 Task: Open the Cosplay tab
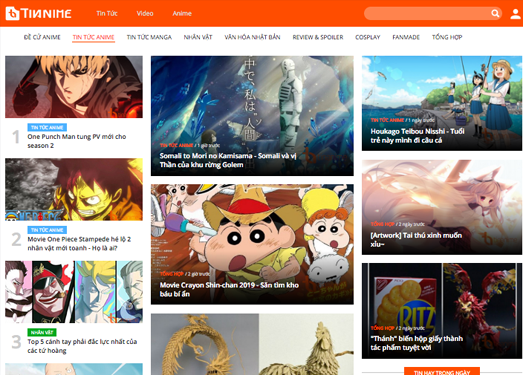click(x=368, y=37)
